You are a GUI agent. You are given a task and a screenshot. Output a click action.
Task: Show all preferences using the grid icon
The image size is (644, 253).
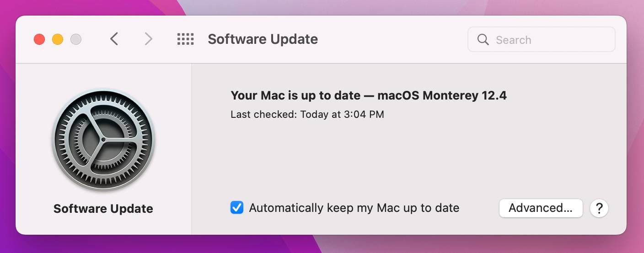click(x=185, y=39)
